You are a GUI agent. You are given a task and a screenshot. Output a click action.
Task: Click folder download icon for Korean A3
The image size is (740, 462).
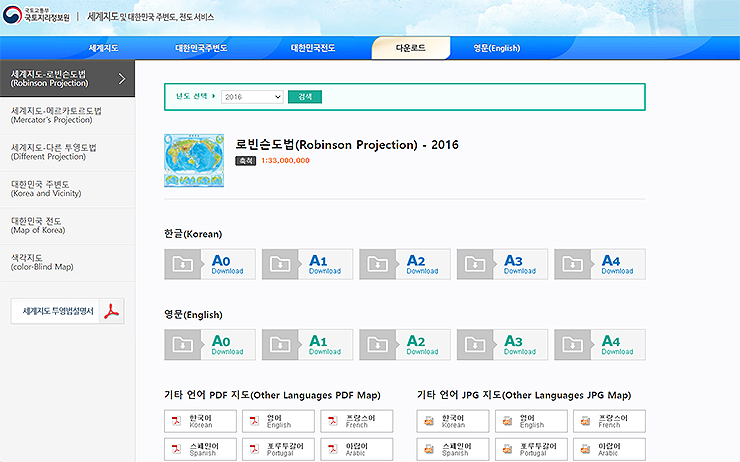click(475, 264)
